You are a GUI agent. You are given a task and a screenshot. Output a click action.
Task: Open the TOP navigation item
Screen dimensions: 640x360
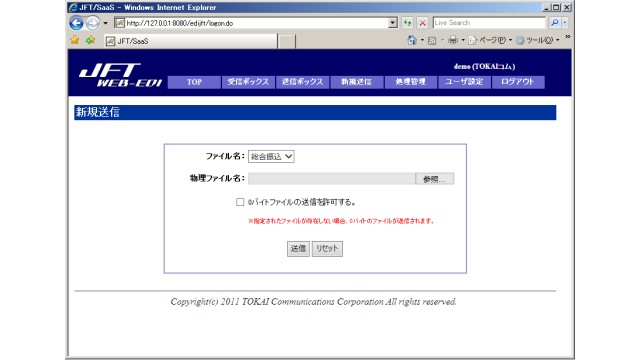tap(194, 82)
